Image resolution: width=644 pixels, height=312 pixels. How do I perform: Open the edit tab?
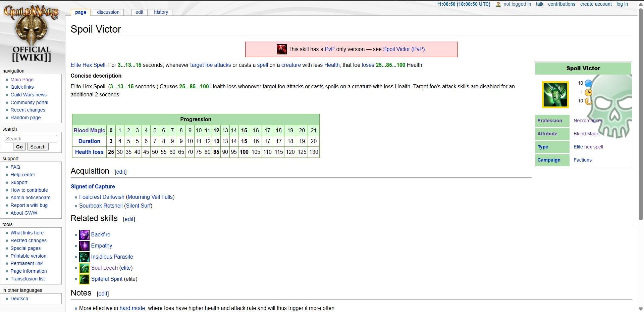(139, 12)
